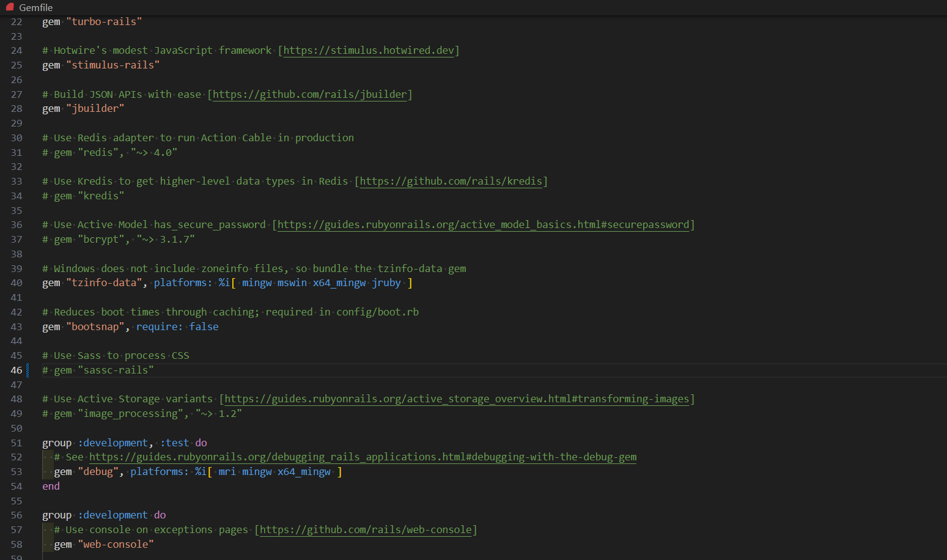The width and height of the screenshot is (947, 560).
Task: Click the modified-change indicator beside line 46
Action: click(29, 370)
